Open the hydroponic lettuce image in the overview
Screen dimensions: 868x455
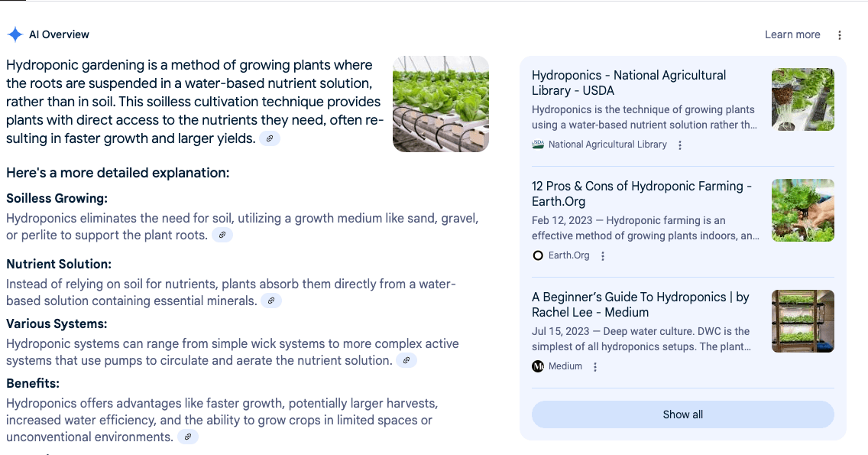440,104
